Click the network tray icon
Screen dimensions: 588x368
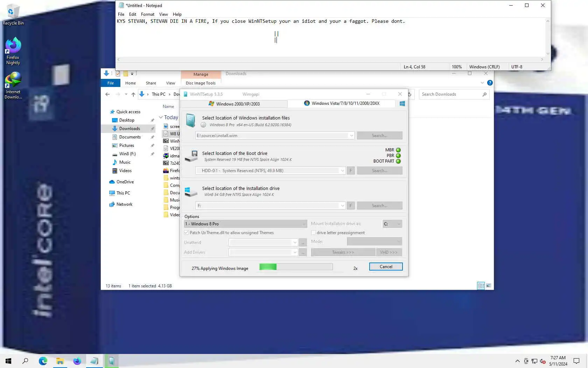534,361
